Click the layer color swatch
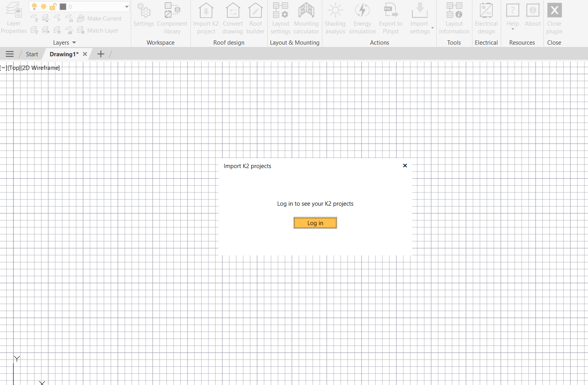This screenshot has width=588, height=385. [63, 7]
